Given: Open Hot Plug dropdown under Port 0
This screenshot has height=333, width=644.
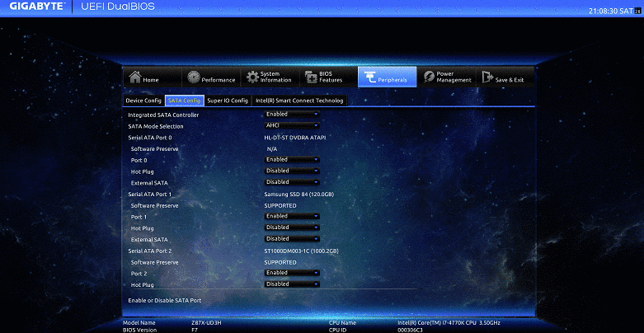Looking at the screenshot, I should [x=292, y=171].
